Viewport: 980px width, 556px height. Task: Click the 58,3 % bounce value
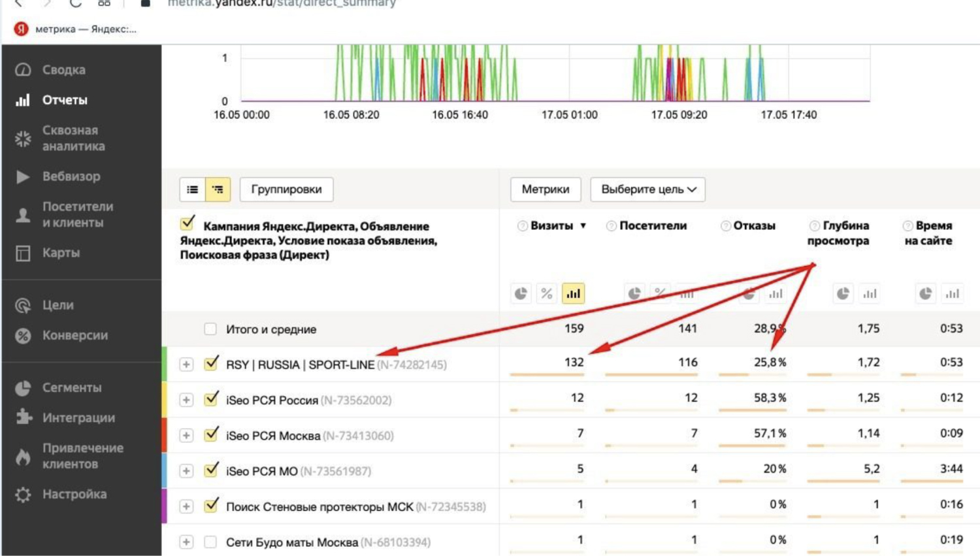(770, 398)
